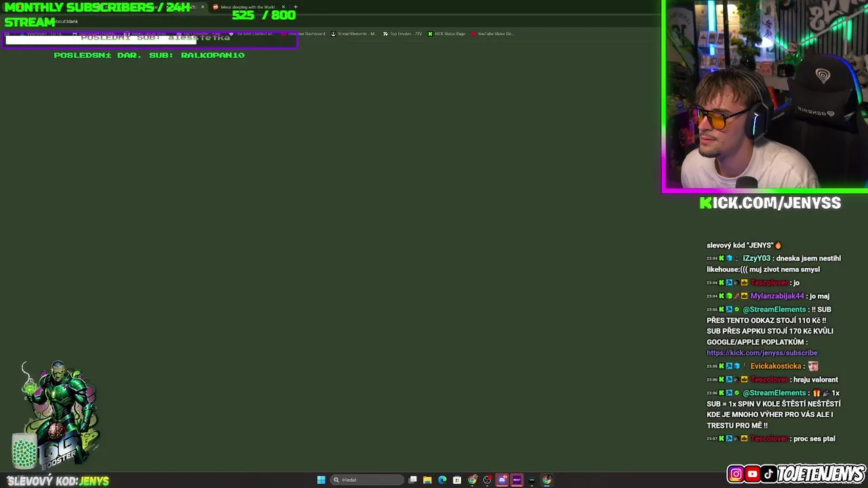
Task: Switch to the Messi sleeping browser tab
Action: (248, 7)
